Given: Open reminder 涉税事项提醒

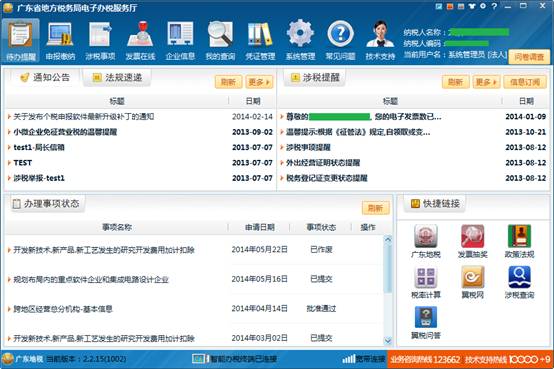Looking at the screenshot, I should 308,147.
